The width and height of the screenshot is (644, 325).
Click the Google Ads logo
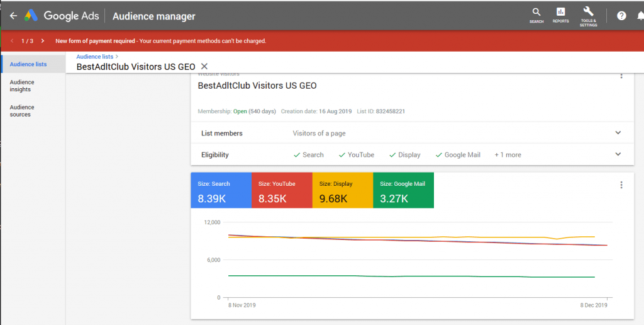(x=62, y=16)
